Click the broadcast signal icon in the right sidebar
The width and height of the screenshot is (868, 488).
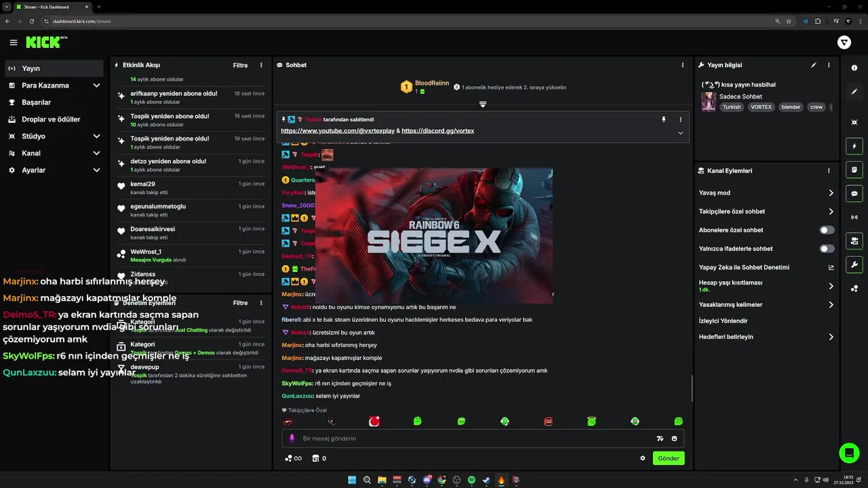pyautogui.click(x=854, y=217)
